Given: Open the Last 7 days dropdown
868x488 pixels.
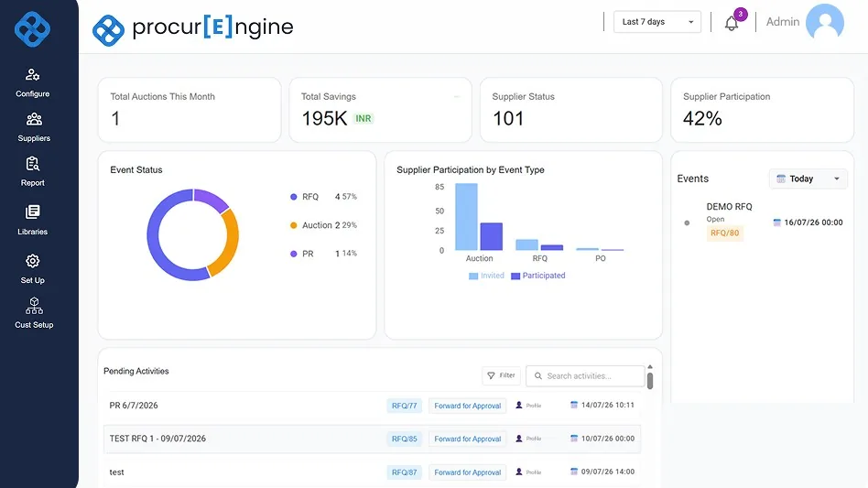Looking at the screenshot, I should pyautogui.click(x=657, y=22).
